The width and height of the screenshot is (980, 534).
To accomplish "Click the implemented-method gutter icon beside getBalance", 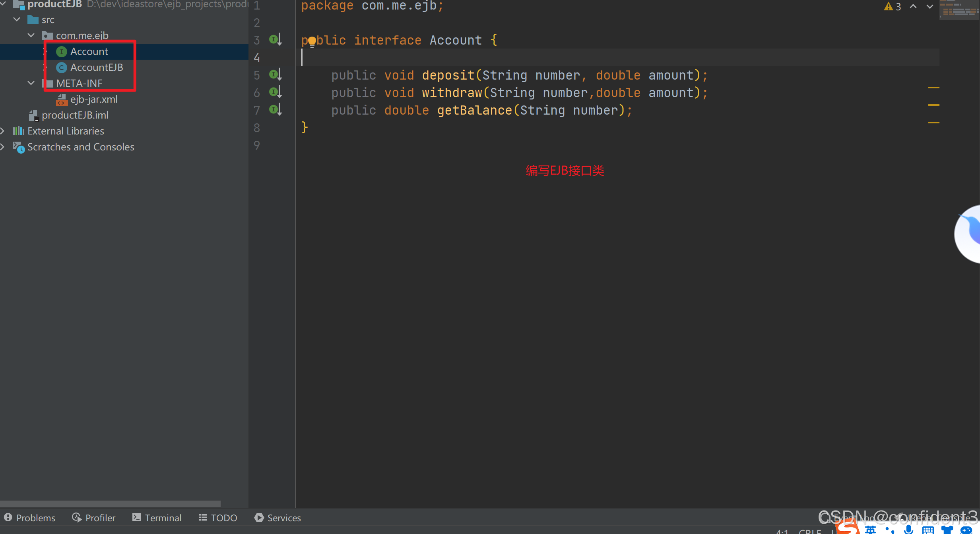I will 275,109.
